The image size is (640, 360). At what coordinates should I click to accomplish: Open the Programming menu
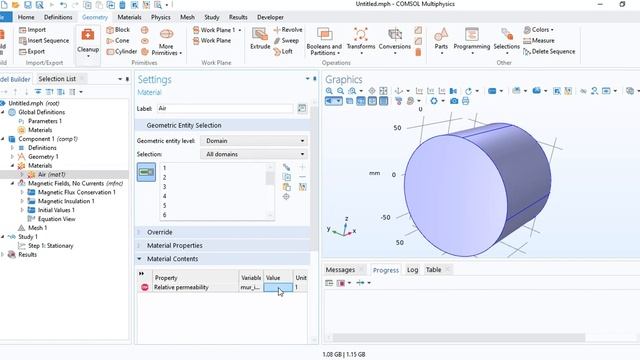point(471,41)
